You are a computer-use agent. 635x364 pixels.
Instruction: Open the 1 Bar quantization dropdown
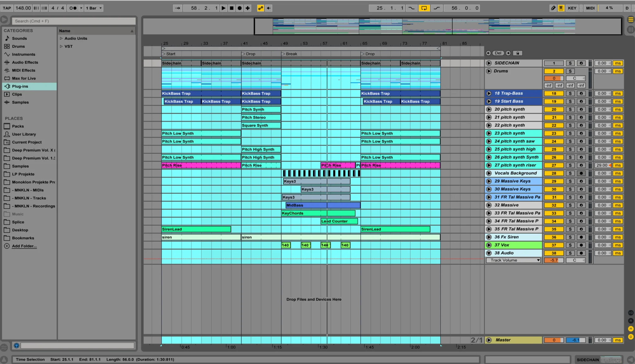[94, 8]
